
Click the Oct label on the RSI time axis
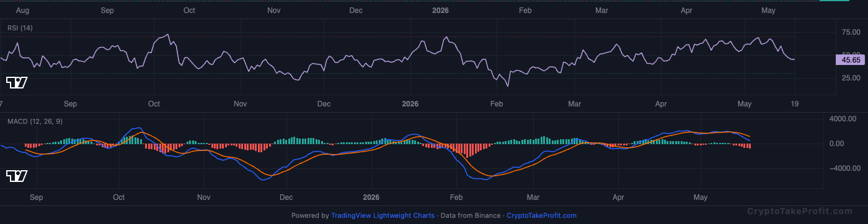pos(154,104)
